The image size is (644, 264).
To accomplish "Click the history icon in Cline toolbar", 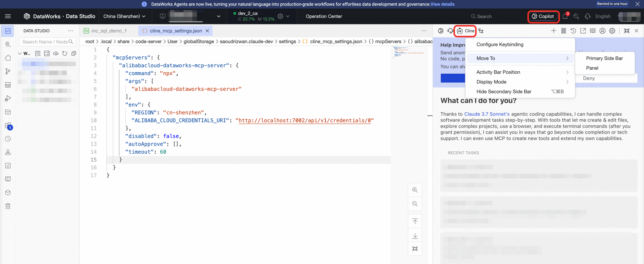I will (x=573, y=31).
